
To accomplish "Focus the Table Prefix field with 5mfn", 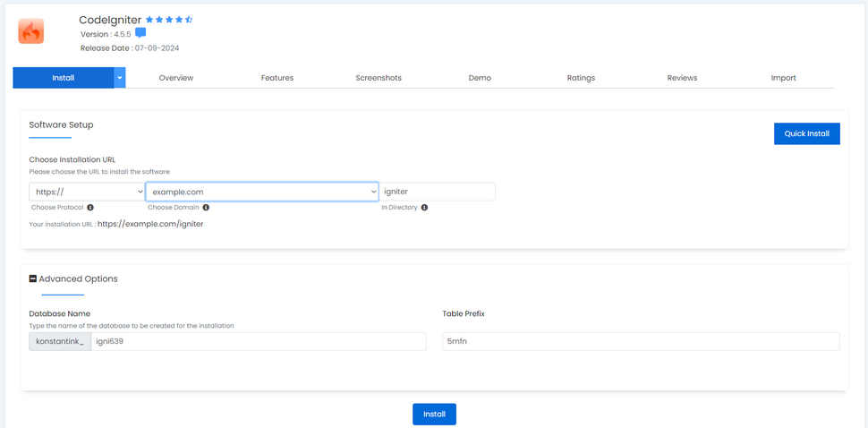I will click(641, 342).
